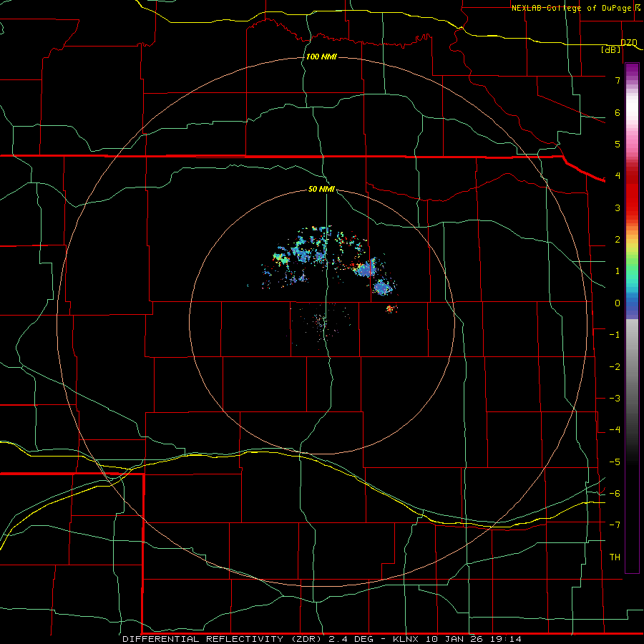
Task: Click the -2 value on the color scale
Action: 615,367
